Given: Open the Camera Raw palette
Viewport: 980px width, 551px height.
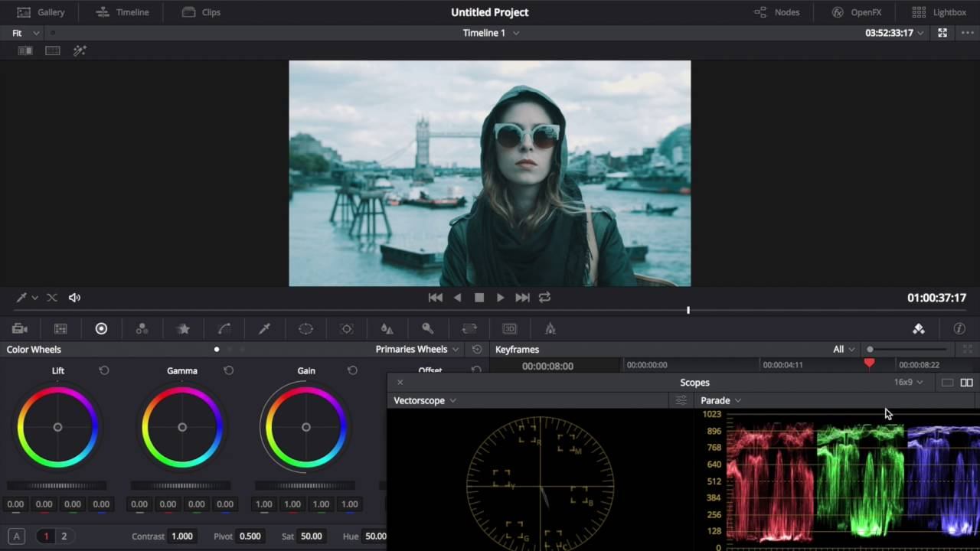Looking at the screenshot, I should [x=20, y=329].
